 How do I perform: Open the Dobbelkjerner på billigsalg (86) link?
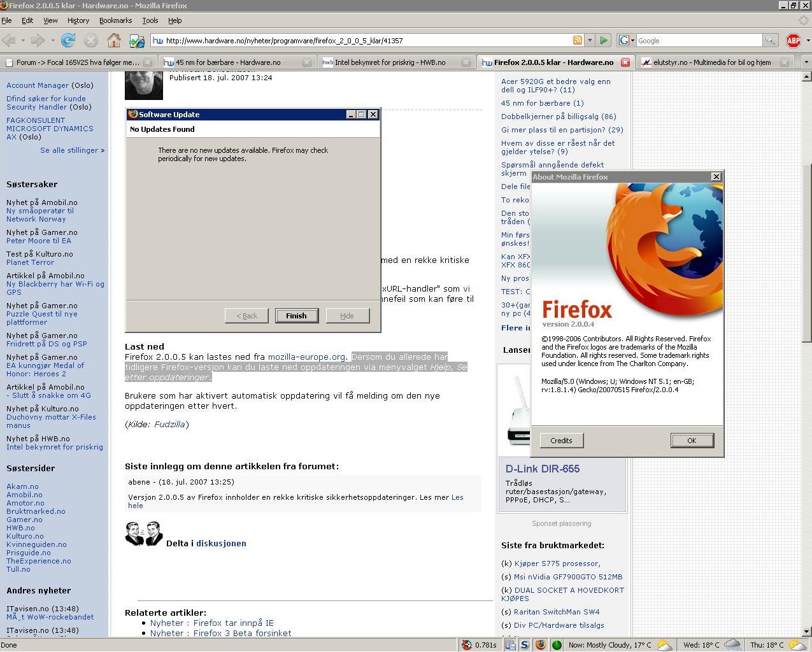559,117
